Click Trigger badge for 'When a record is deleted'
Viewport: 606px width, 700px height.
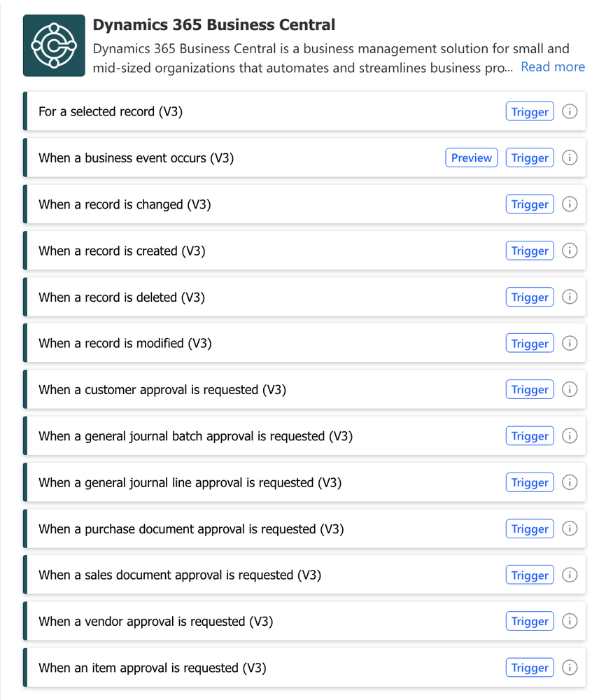click(x=530, y=297)
